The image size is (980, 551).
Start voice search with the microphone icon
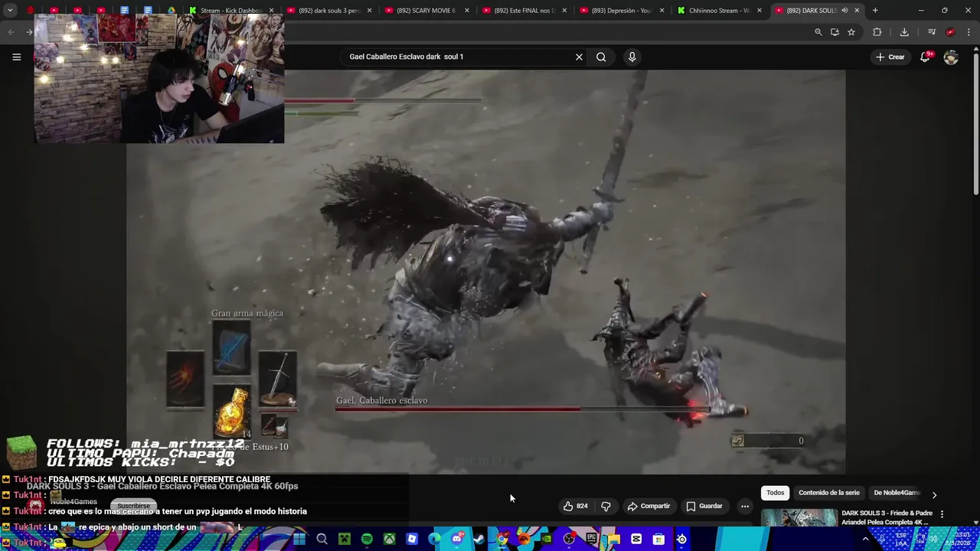point(632,57)
